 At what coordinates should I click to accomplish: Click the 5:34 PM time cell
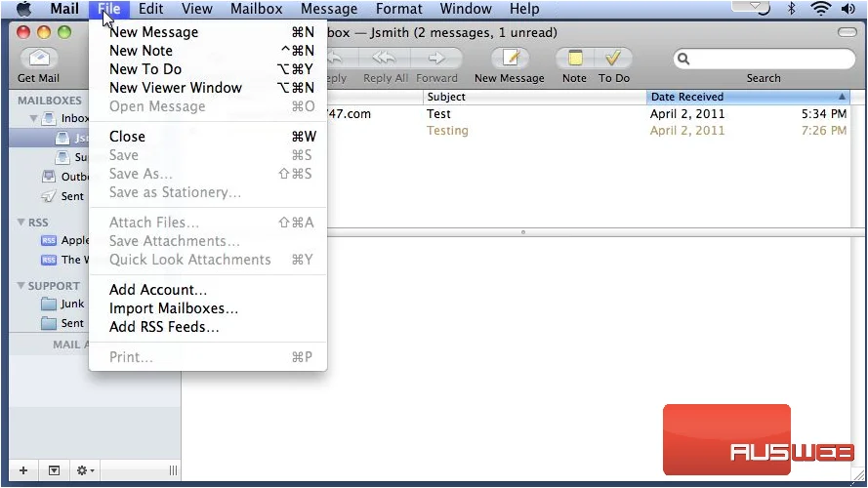pyautogui.click(x=824, y=114)
